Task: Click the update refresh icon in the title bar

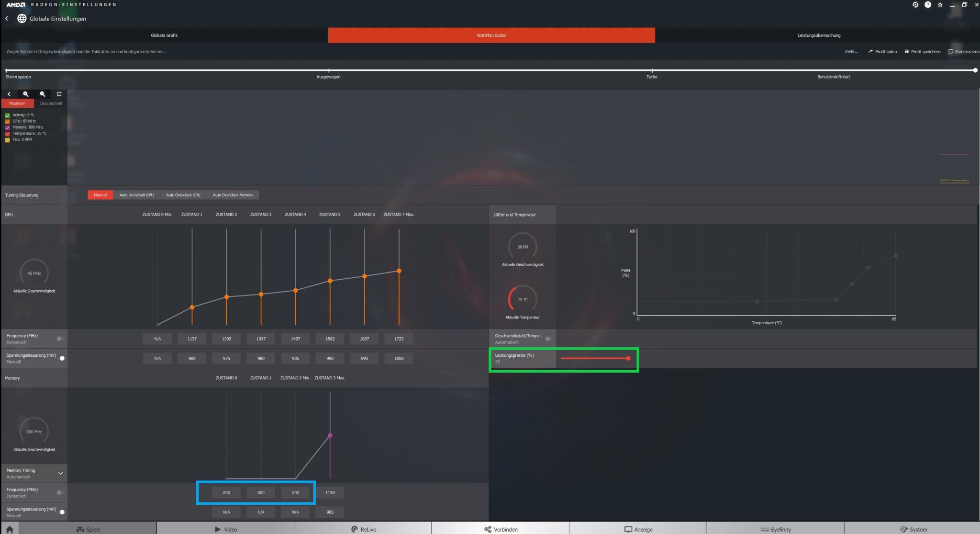Action: click(915, 5)
